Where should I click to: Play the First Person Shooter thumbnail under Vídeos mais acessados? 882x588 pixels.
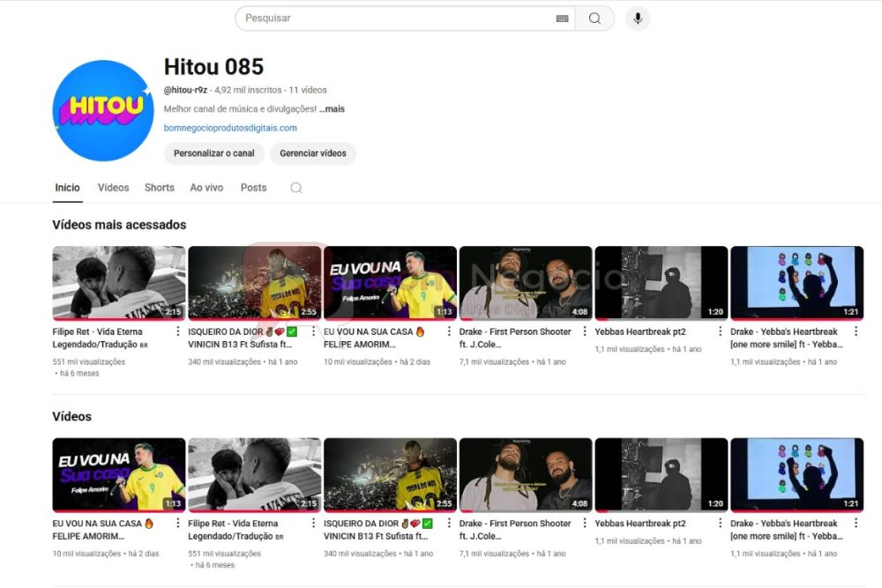(526, 283)
